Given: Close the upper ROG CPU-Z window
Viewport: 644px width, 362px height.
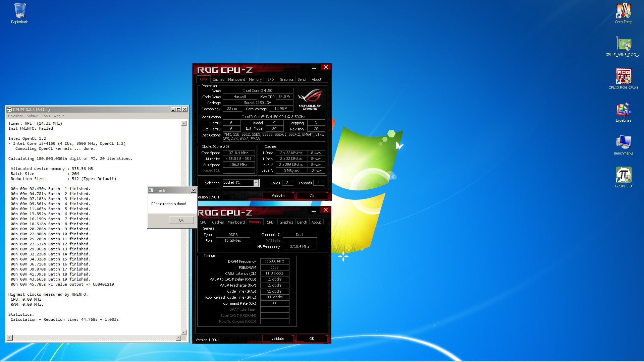Looking at the screenshot, I should 326,67.
